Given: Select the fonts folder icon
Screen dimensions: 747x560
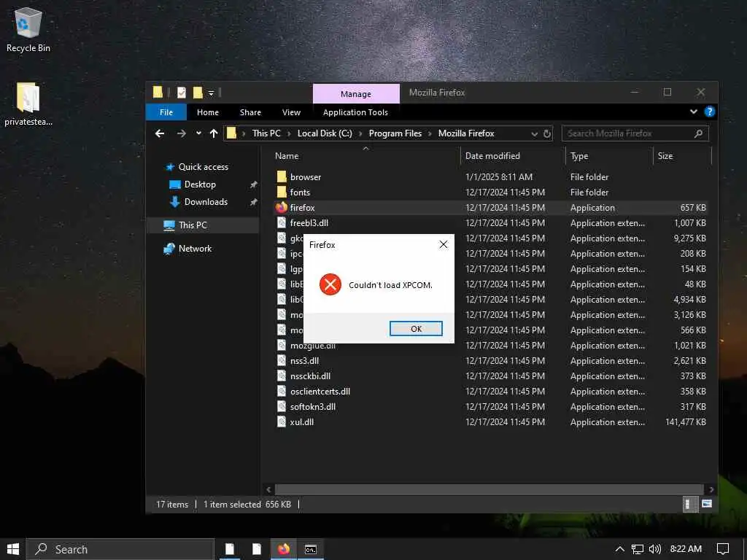Looking at the screenshot, I should point(282,192).
